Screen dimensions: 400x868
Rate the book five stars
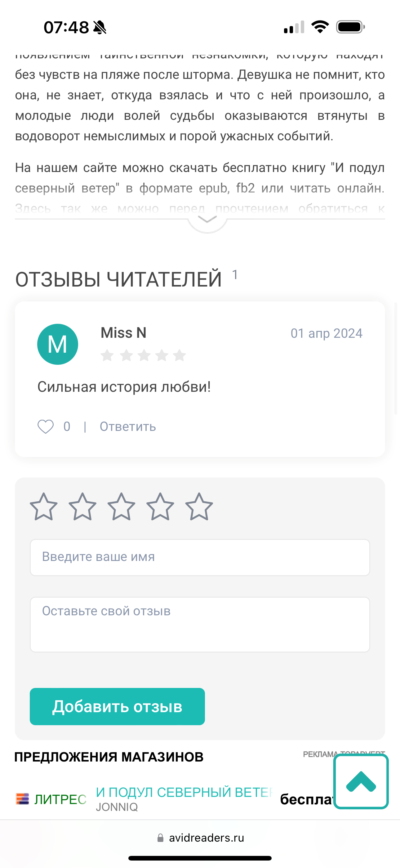coord(199,506)
